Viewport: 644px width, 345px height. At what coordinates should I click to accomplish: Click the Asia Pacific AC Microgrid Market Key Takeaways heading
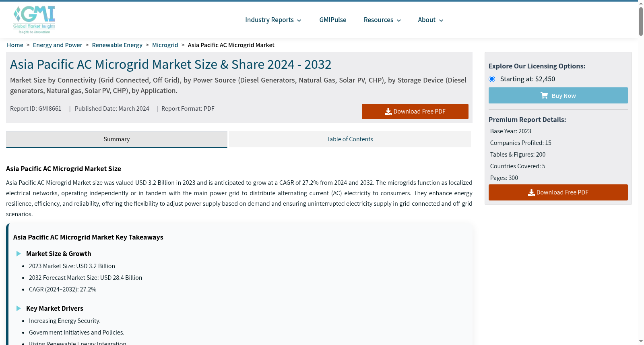point(88,237)
